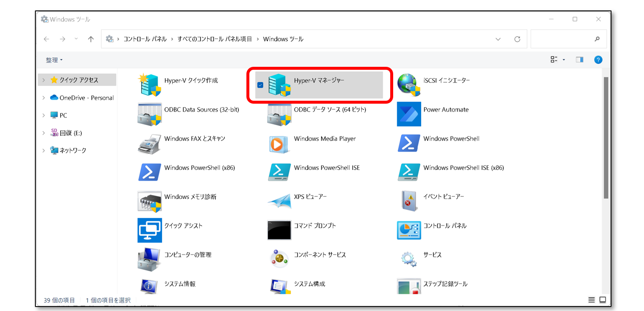Go back with the back arrow
The width and height of the screenshot is (644, 311).
coord(47,39)
